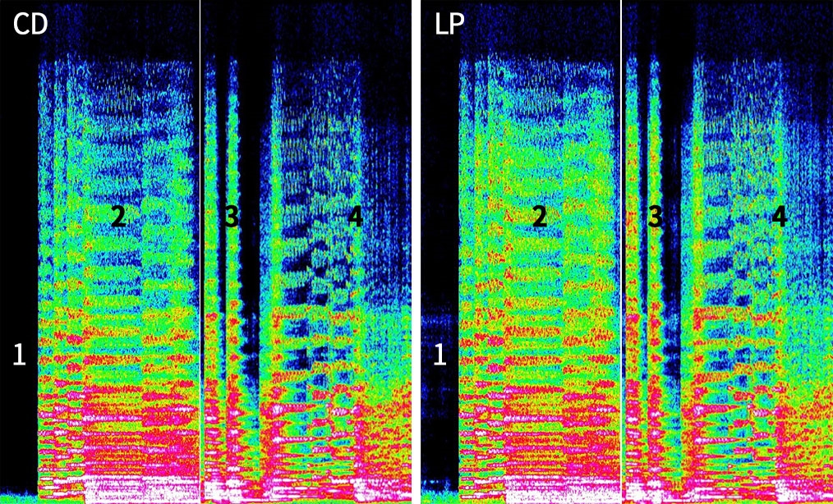Screen dimensions: 833x504
Task: Select the CD spectrogram image
Action: [x=205, y=252]
